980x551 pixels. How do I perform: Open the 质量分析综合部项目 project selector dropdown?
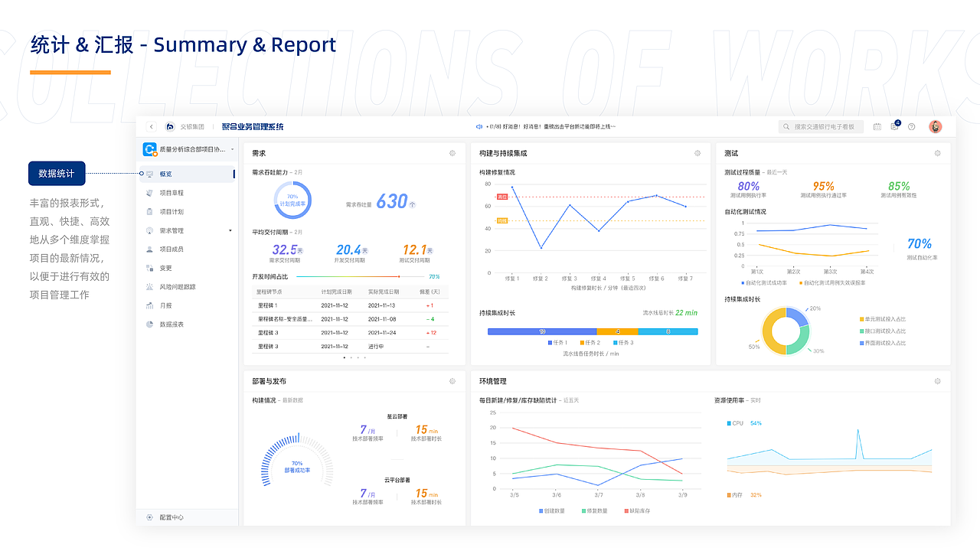coord(188,149)
